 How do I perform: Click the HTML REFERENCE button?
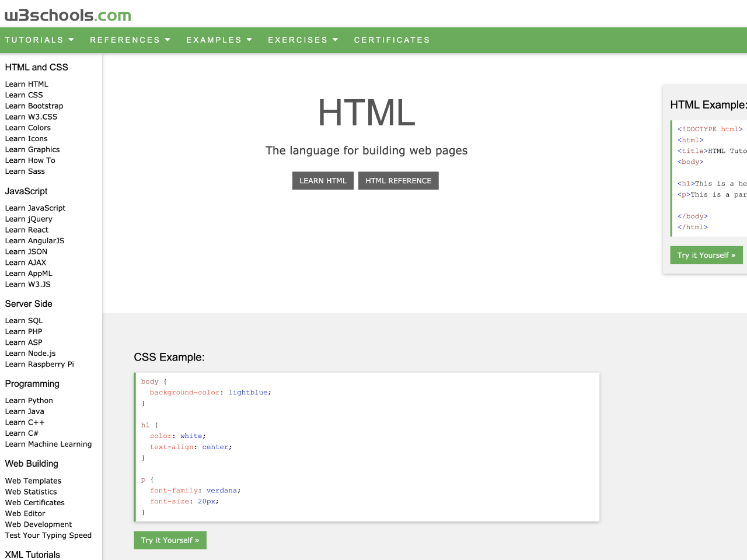point(399,181)
